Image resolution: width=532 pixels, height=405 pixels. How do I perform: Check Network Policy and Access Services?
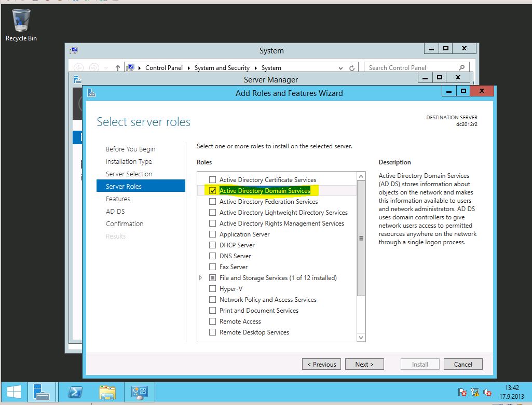coord(212,299)
